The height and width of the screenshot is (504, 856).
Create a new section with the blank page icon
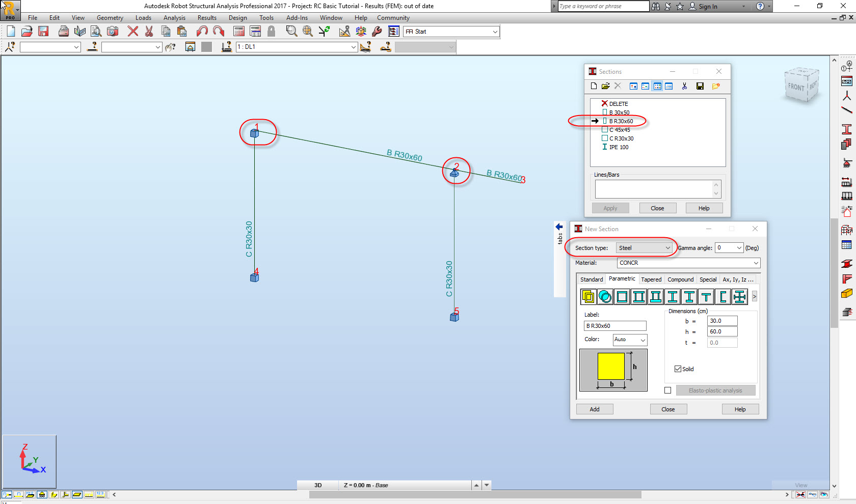594,86
